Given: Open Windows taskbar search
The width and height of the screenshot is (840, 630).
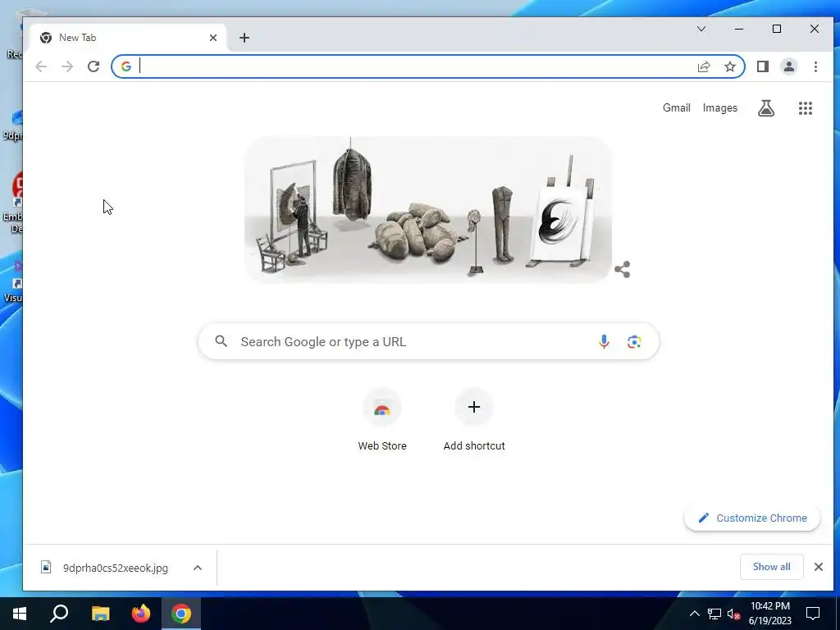Looking at the screenshot, I should [59, 614].
